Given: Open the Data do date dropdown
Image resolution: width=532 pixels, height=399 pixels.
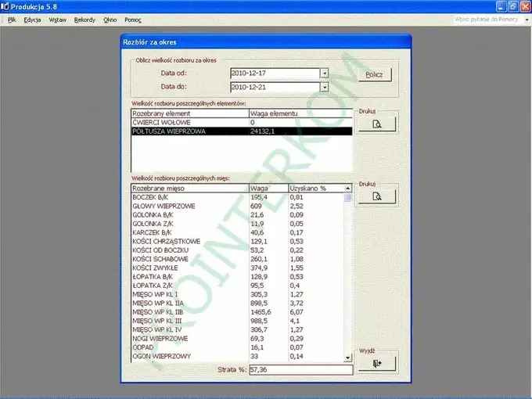Looking at the screenshot, I should pos(325,87).
